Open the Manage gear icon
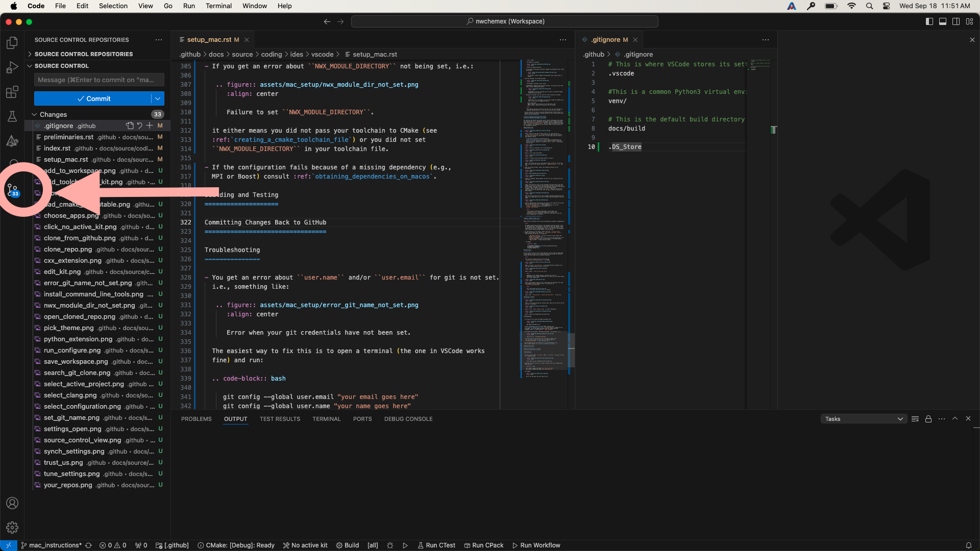 coord(12,528)
